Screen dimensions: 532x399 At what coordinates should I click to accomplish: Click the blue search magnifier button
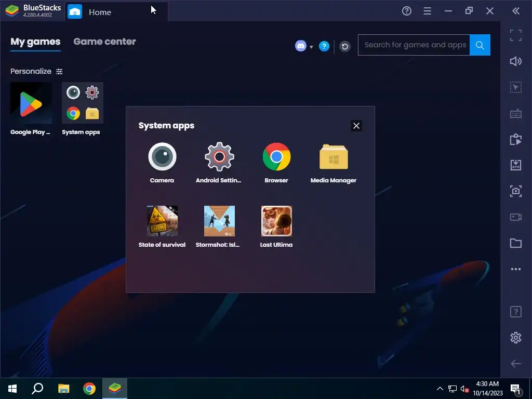pyautogui.click(x=480, y=45)
